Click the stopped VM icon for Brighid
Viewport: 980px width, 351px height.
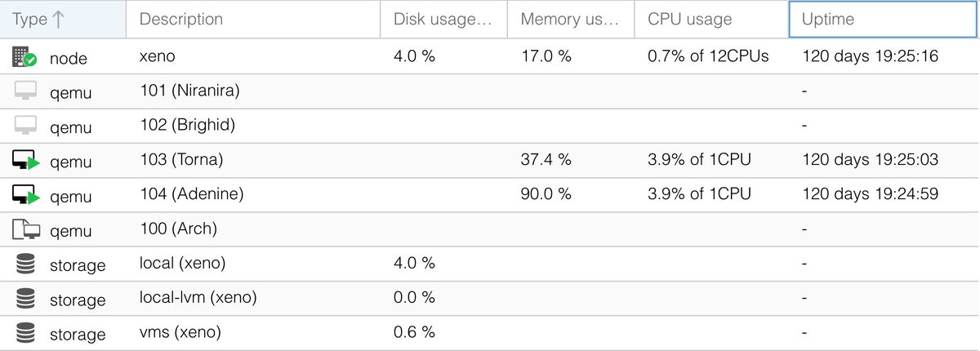point(25,127)
